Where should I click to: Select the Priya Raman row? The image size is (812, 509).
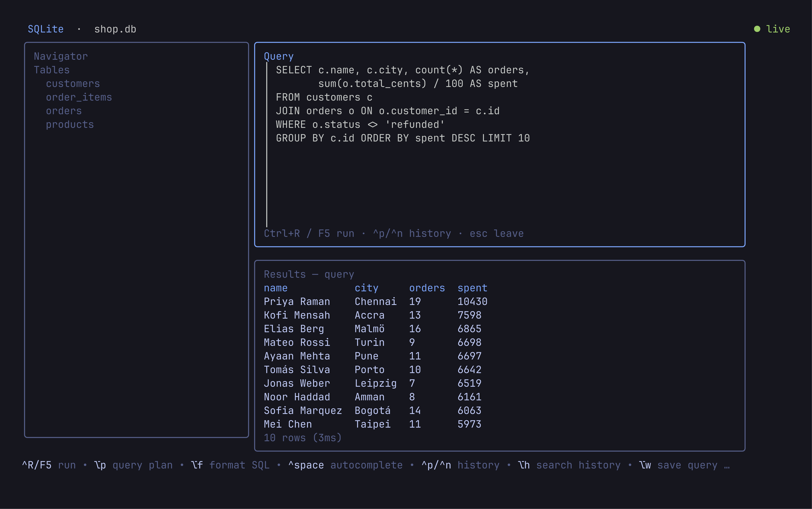(376, 302)
